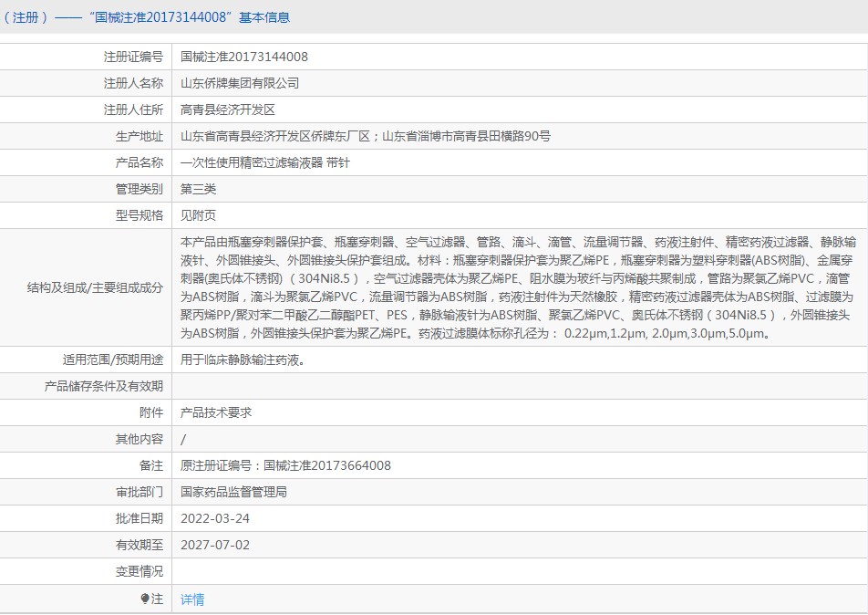Click the 产品名称 row label
This screenshot has width=868, height=615.
139,163
